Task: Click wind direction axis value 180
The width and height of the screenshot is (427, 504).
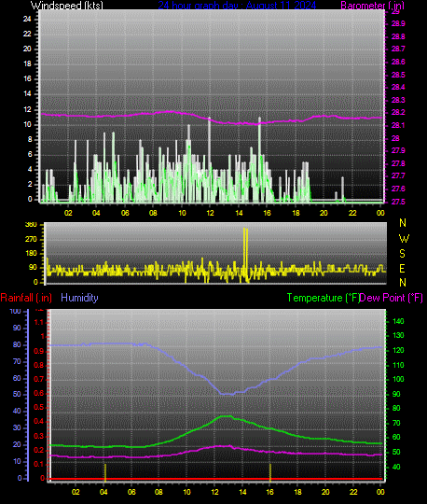Action: pyautogui.click(x=31, y=253)
